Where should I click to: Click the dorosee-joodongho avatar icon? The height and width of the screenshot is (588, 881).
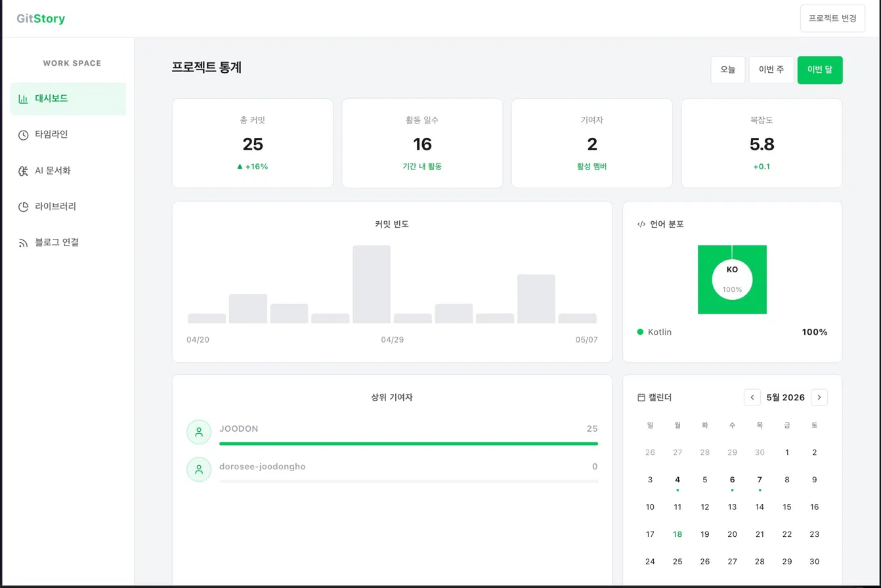(199, 469)
